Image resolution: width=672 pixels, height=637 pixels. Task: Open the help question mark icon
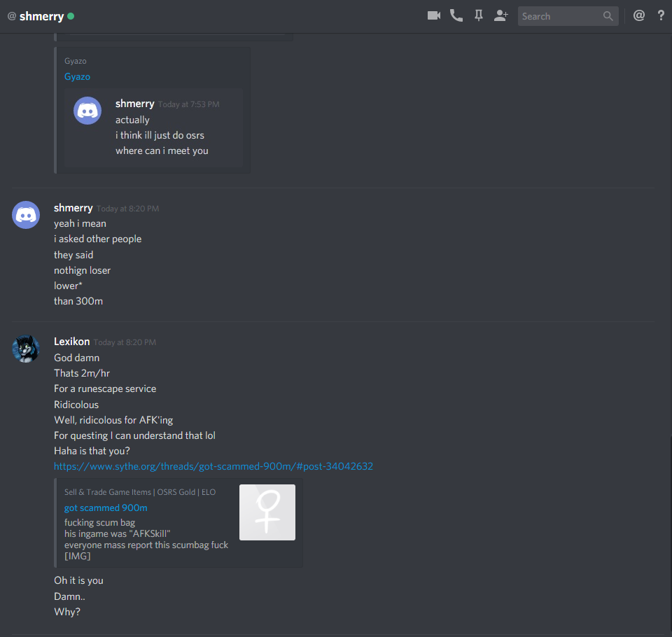(661, 16)
